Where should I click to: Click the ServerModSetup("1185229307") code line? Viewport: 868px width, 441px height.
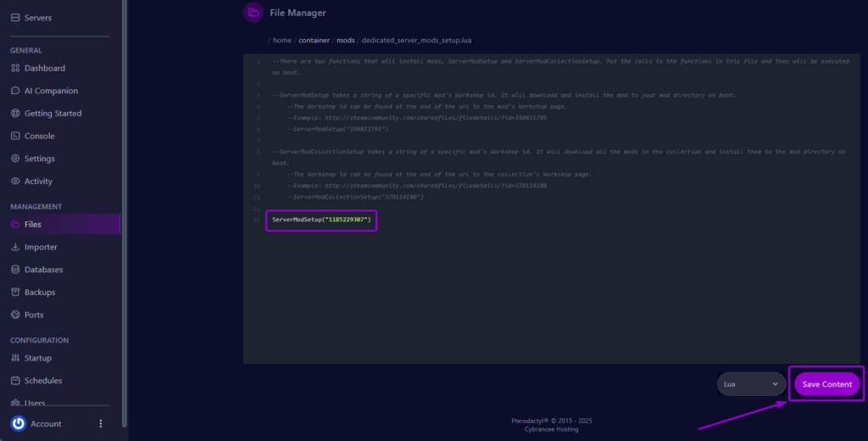click(321, 220)
